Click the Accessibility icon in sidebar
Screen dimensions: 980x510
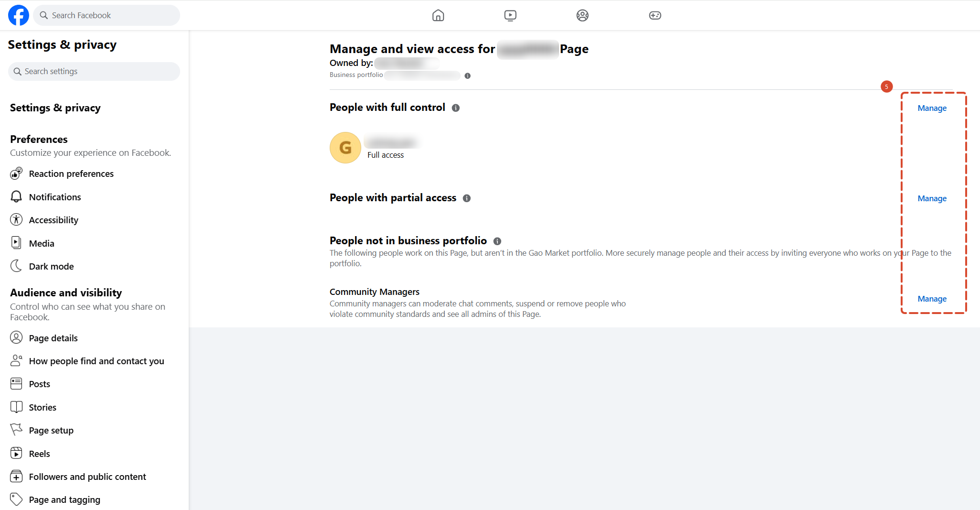click(x=16, y=220)
